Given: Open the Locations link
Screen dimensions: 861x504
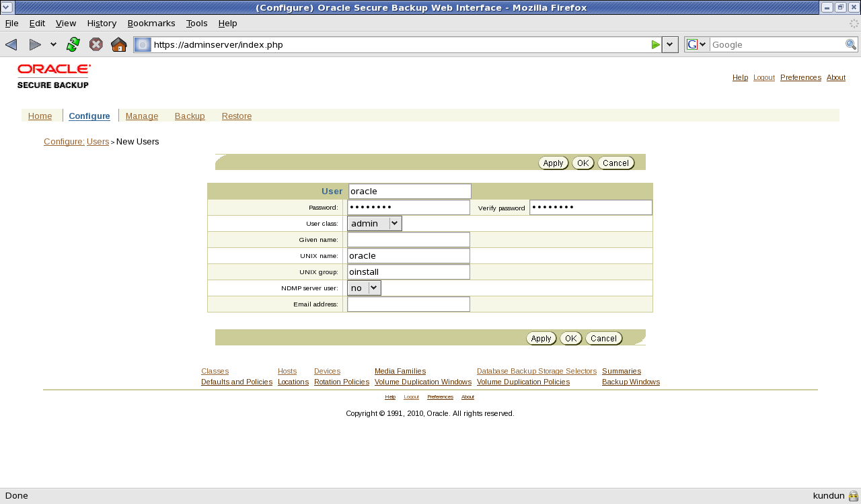Looking at the screenshot, I should click(x=293, y=382).
